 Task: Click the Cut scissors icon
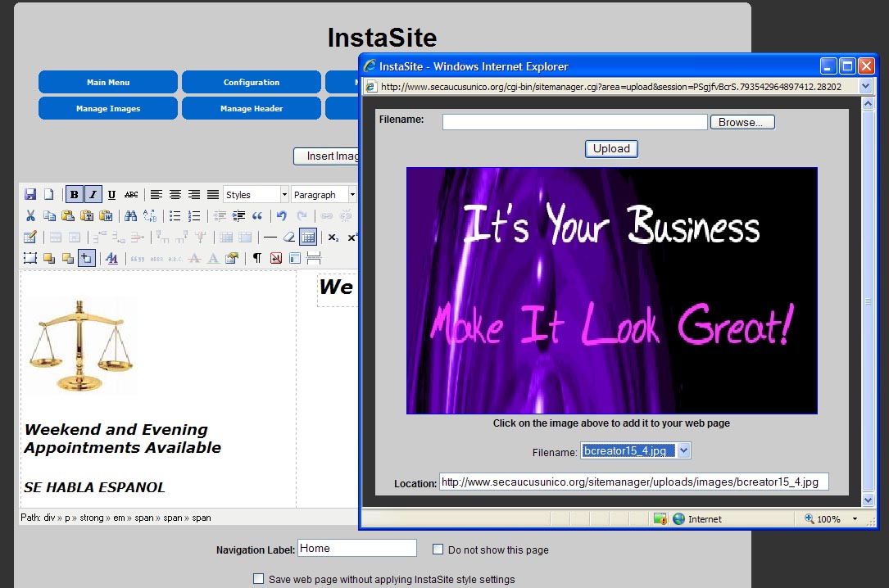(x=30, y=216)
